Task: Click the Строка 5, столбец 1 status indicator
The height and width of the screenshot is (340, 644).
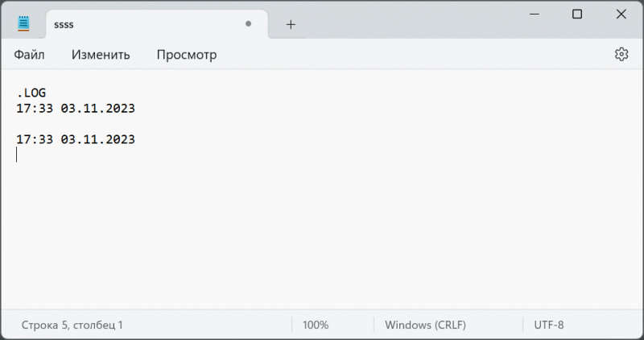Action: point(72,325)
